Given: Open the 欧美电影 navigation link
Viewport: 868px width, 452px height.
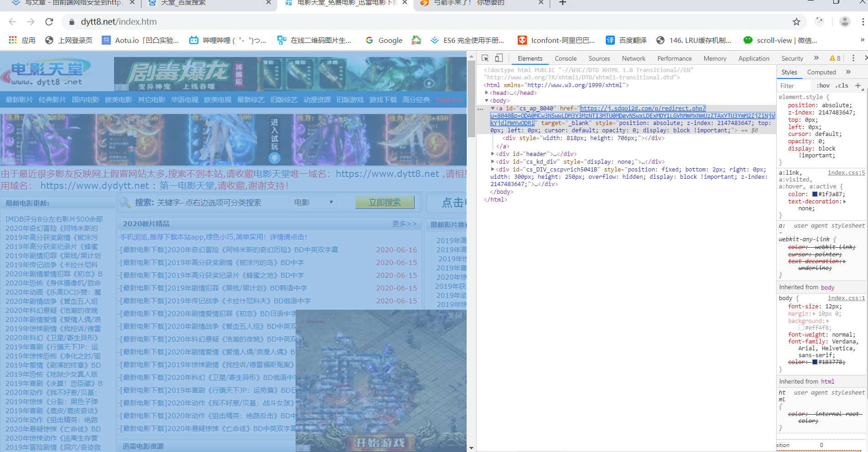Looking at the screenshot, I should pos(119,99).
